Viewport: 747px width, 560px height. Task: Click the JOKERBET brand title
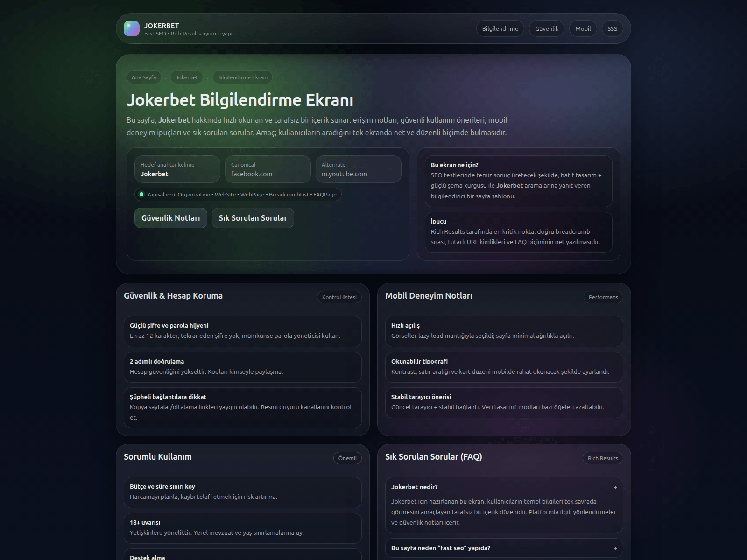[x=162, y=26]
